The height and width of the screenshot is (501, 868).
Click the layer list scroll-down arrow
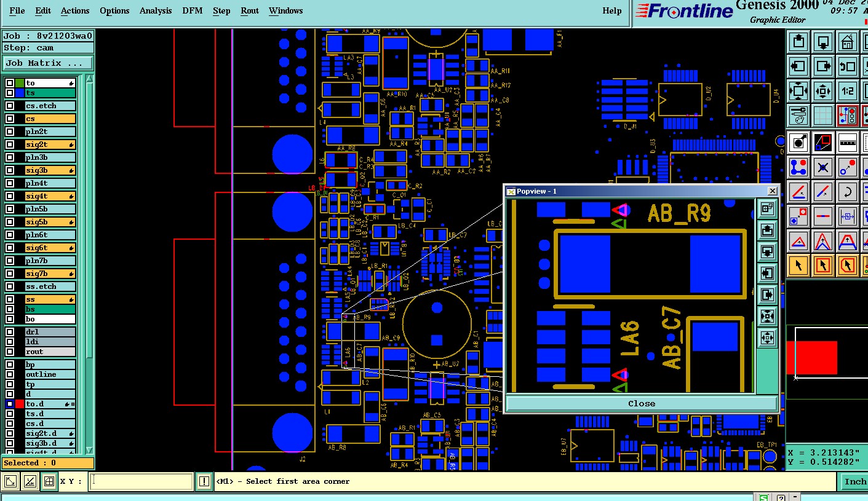[90, 450]
